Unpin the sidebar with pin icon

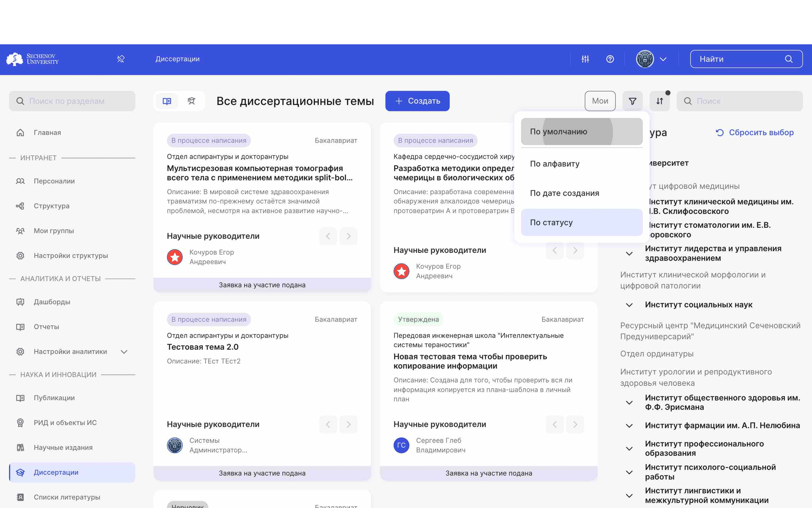(x=121, y=59)
